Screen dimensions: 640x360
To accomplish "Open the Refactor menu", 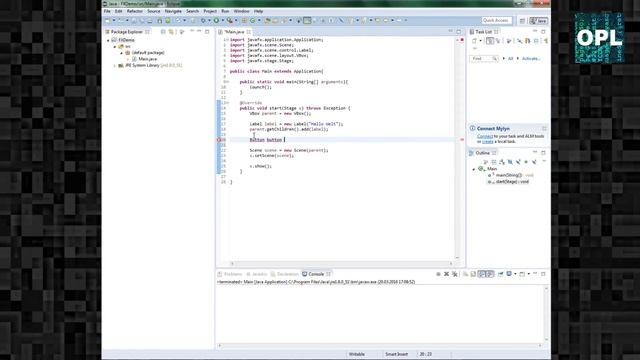I will 135,11.
